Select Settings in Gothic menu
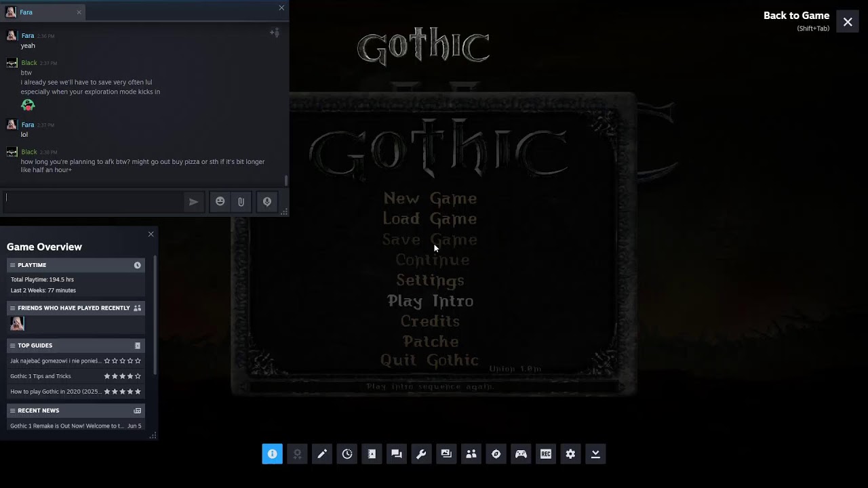Viewport: 868px width, 488px height. (430, 281)
